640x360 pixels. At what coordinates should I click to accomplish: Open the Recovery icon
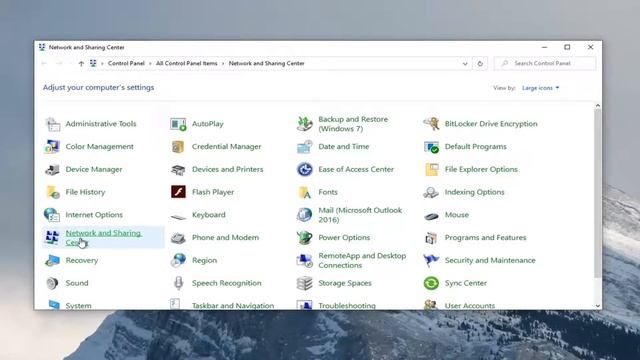pos(53,260)
